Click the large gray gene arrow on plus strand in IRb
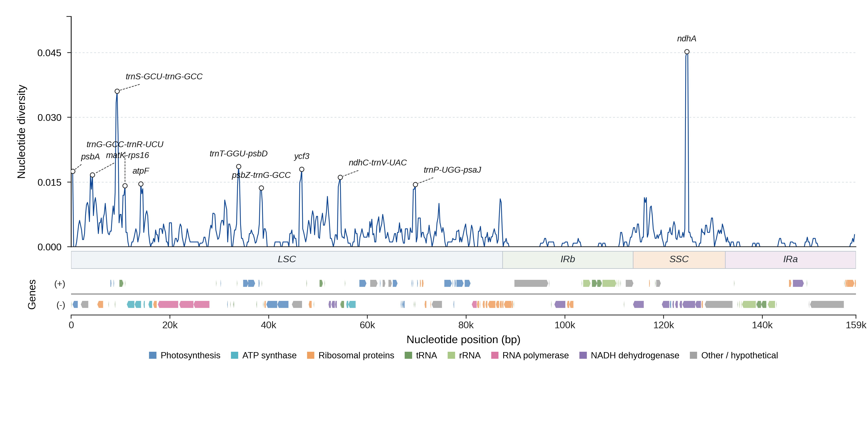Image resolution: width=868 pixels, height=422 pixels. 531,283
